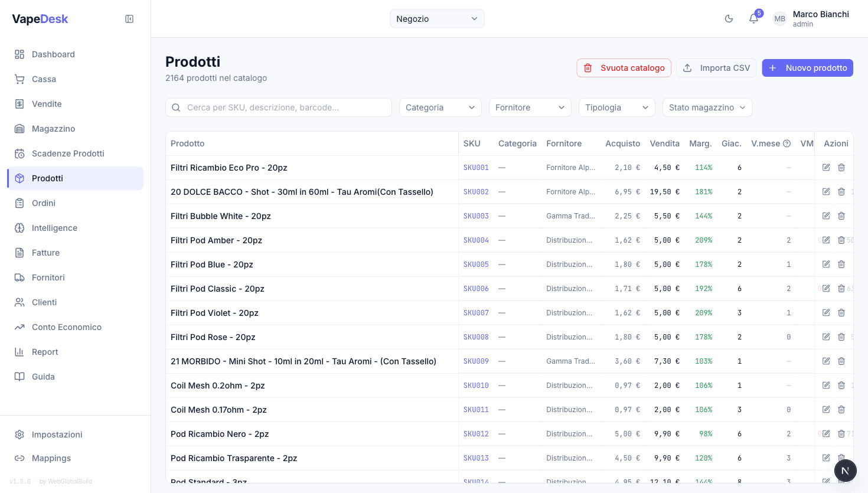868x493 pixels.
Task: Click the MB user avatar
Action: point(779,19)
